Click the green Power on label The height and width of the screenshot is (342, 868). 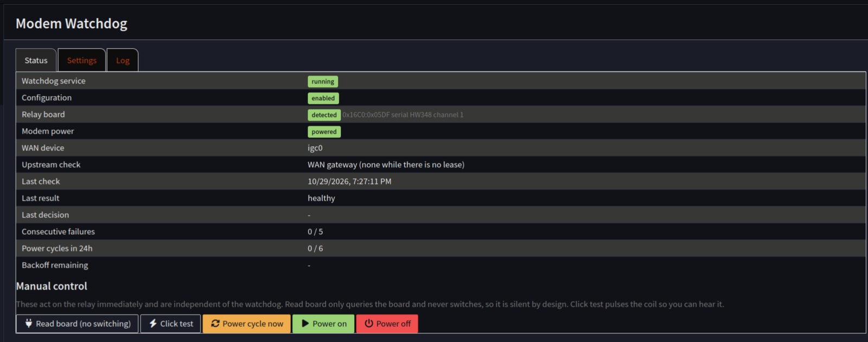tap(329, 324)
